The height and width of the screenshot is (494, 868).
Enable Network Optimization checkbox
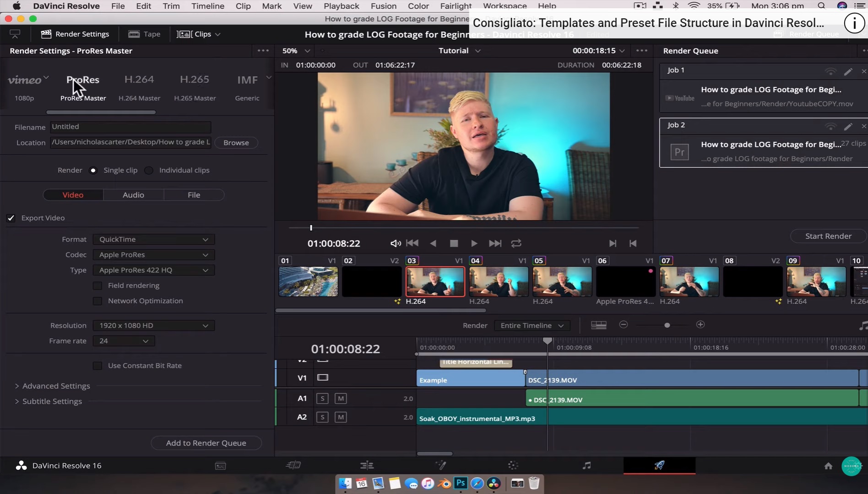point(97,301)
